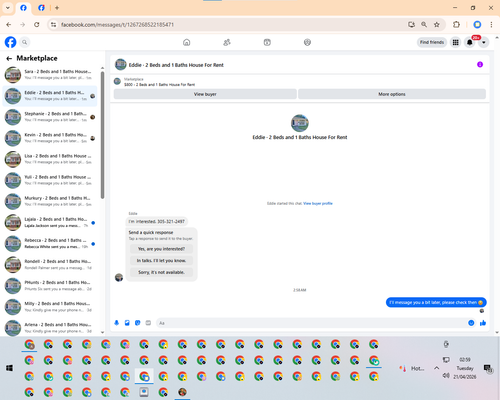
Task: Open the tab search dropdown
Action: (x=8, y=8)
